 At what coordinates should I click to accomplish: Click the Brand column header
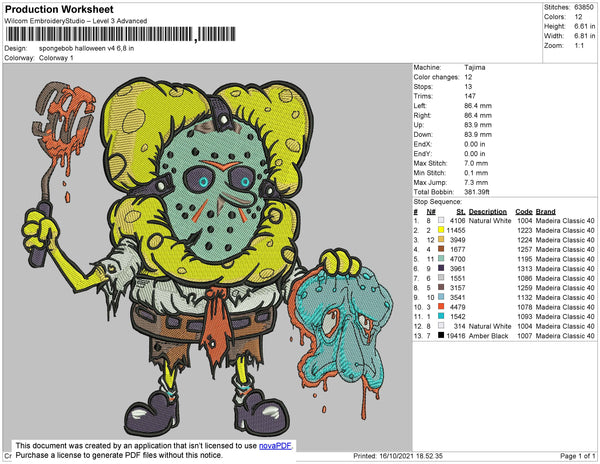(x=545, y=212)
